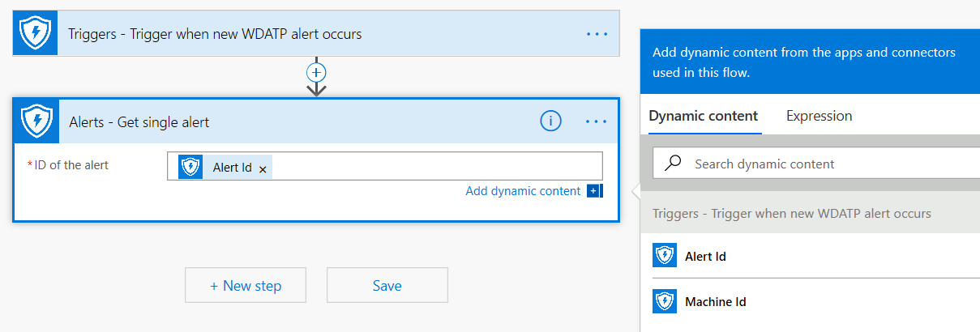Click the New step button
Viewport: 980px width, 332px height.
pos(246,285)
